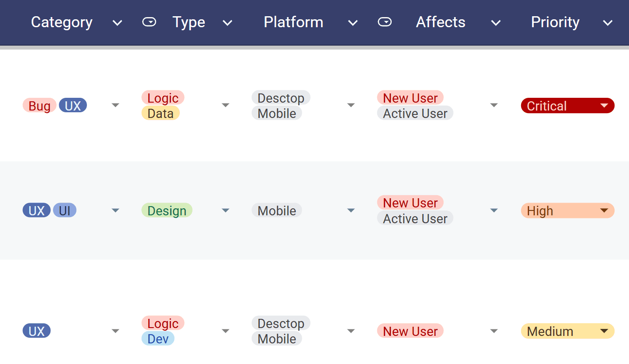The image size is (629, 364).
Task: Open the Type column header menu chevron
Action: point(227,23)
